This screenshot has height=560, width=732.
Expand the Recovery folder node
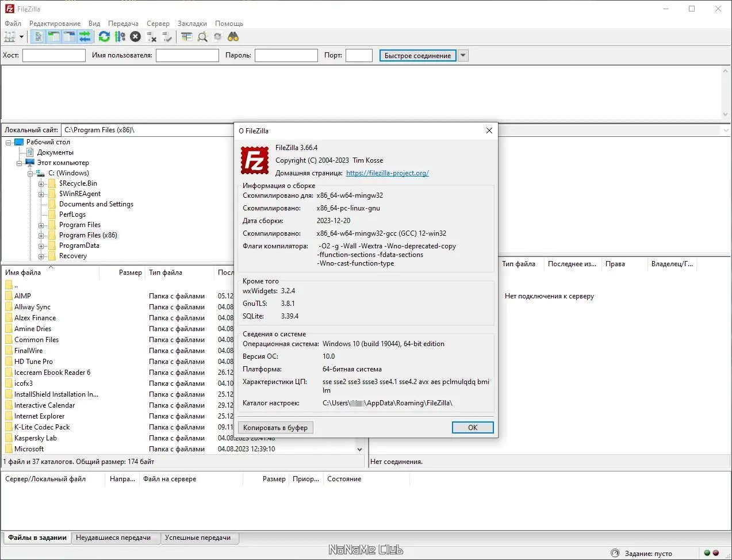[x=41, y=256]
